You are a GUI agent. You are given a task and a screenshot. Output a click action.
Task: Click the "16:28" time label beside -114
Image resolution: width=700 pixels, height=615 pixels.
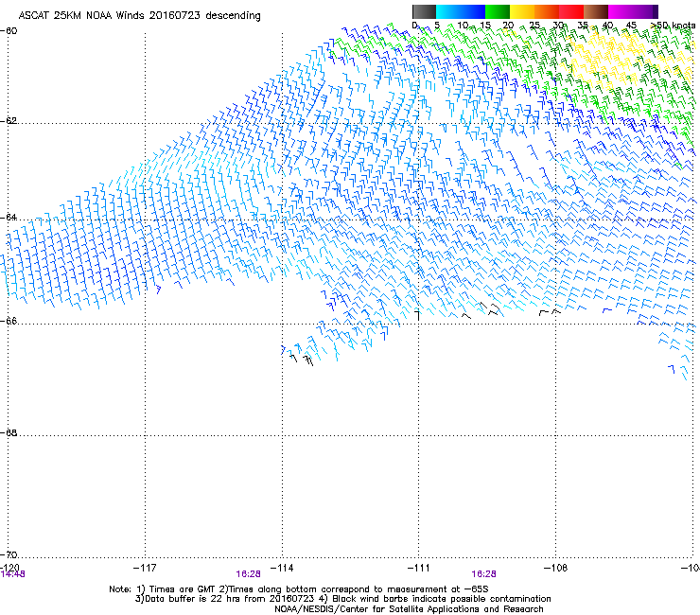248,574
